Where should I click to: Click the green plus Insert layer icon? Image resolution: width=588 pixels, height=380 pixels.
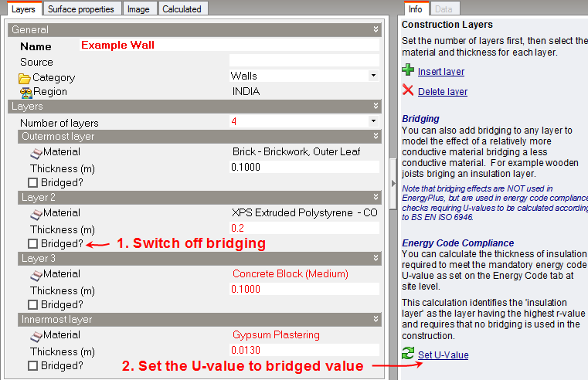(408, 70)
